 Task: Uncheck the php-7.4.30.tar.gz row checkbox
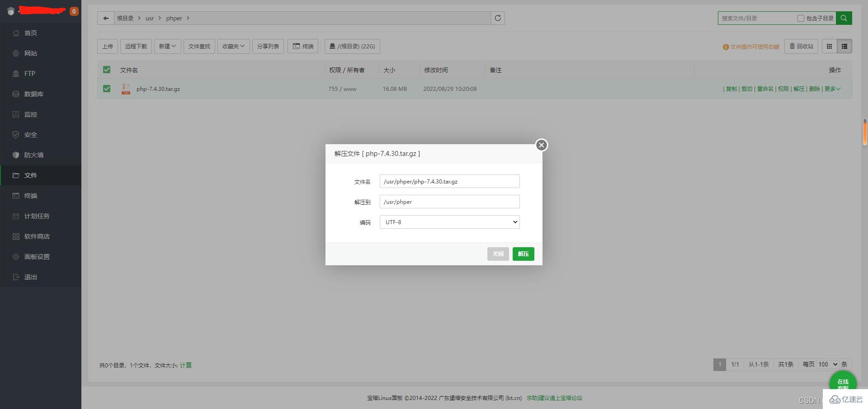[107, 89]
